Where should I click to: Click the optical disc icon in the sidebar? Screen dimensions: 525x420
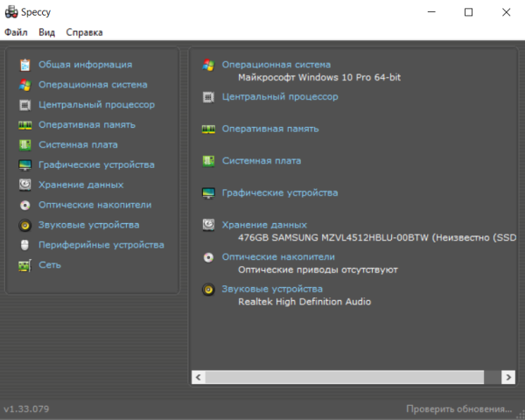pyautogui.click(x=25, y=205)
